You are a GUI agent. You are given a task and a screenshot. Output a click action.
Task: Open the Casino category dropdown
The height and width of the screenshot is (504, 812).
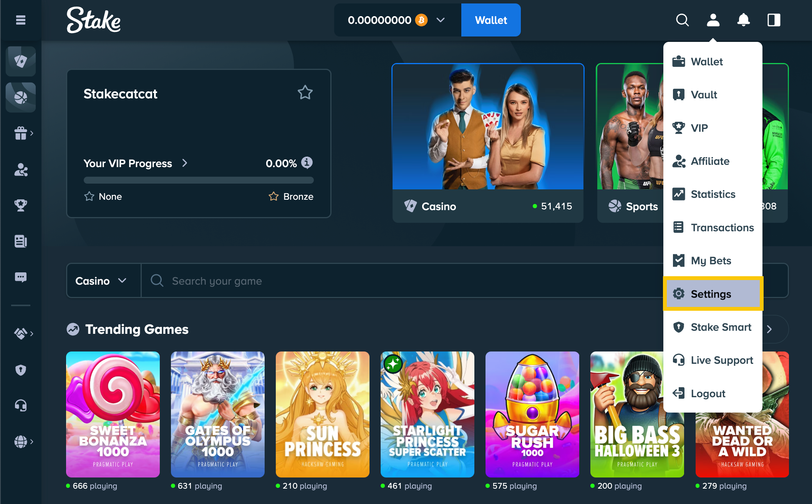(x=101, y=281)
